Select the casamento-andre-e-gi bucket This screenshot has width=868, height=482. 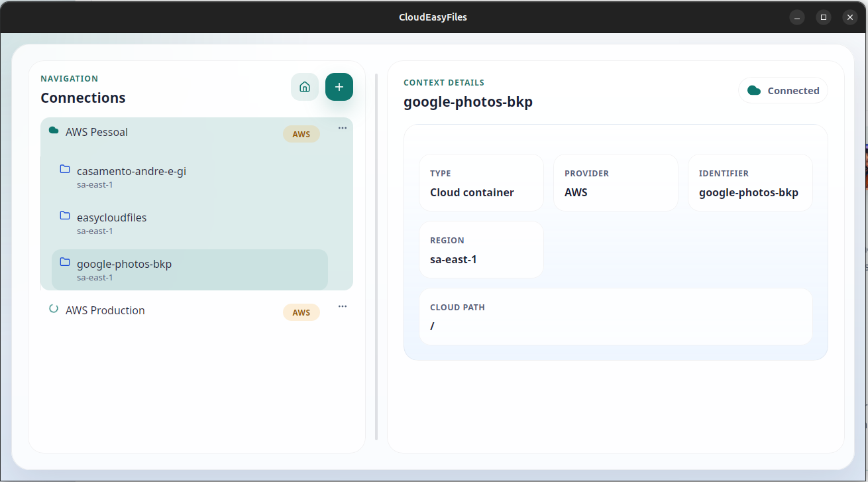pyautogui.click(x=131, y=170)
